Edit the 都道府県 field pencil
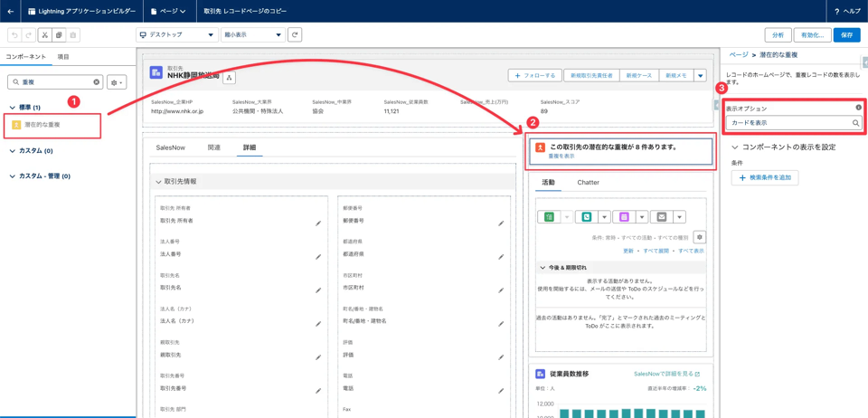 click(500, 257)
